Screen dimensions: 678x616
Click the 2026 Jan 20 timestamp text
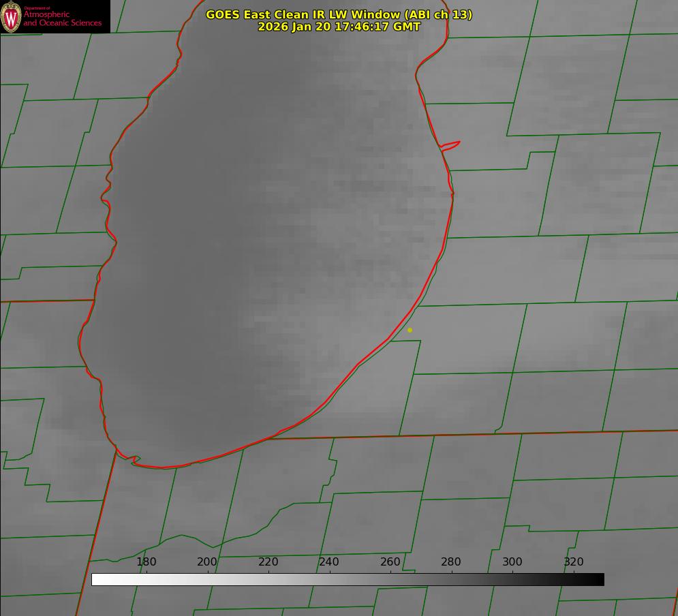pos(339,27)
